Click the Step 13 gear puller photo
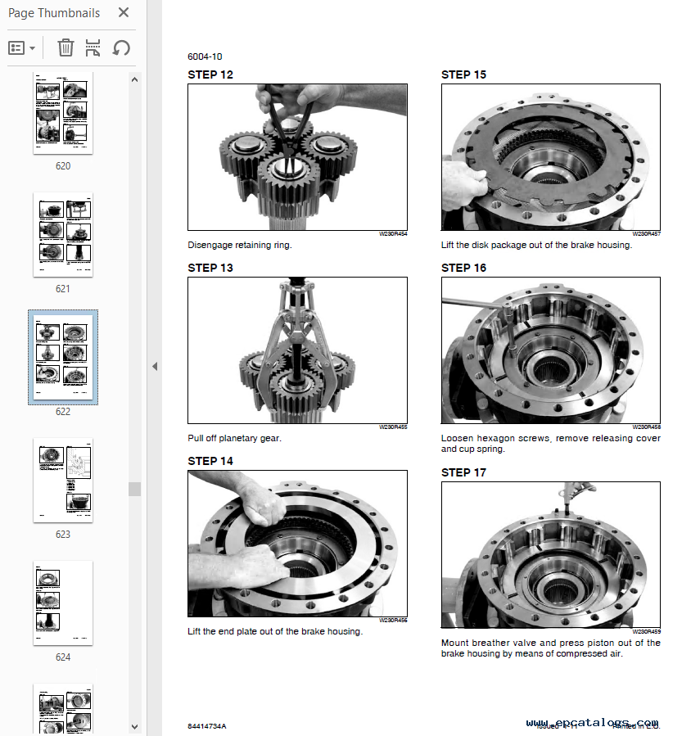 [298, 350]
